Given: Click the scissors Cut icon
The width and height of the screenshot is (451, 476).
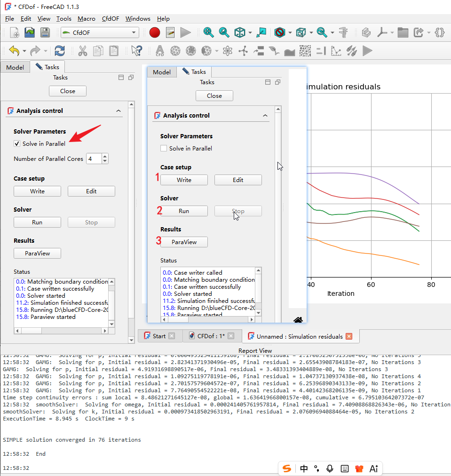Looking at the screenshot, I should click(82, 51).
